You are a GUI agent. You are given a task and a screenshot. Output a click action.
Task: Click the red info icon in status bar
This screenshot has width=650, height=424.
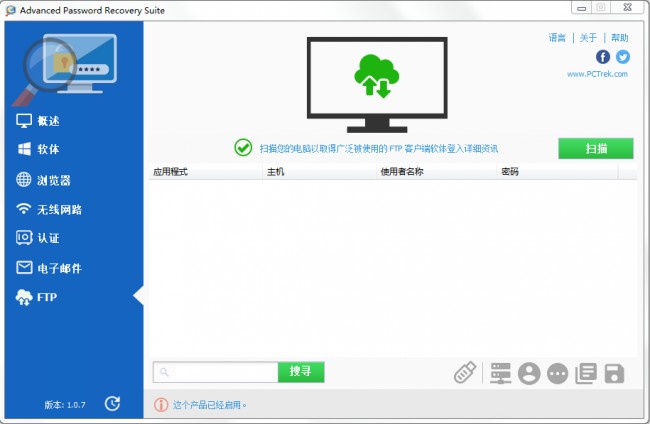point(161,405)
